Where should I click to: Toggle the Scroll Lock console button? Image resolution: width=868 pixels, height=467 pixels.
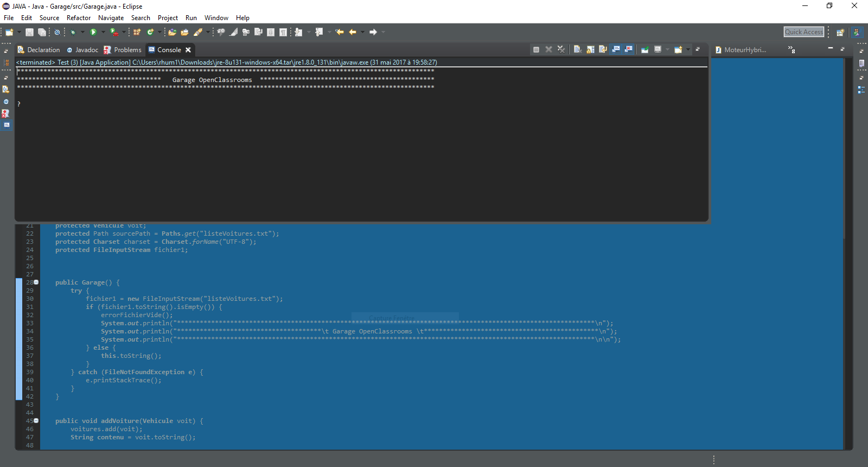pos(590,49)
